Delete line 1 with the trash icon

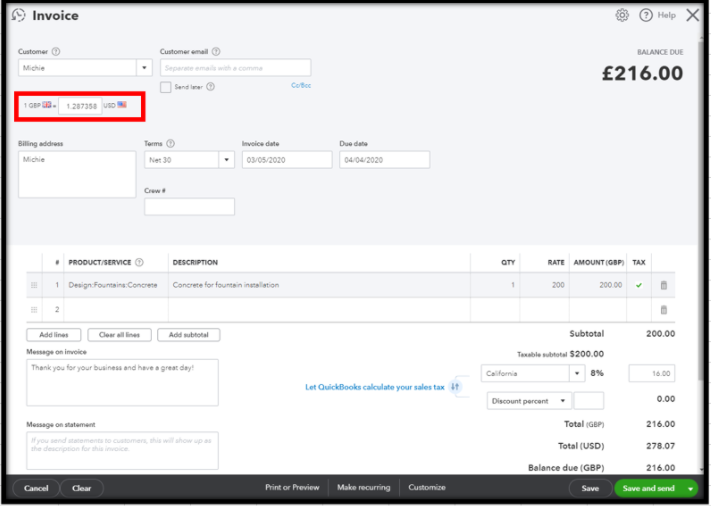[663, 285]
